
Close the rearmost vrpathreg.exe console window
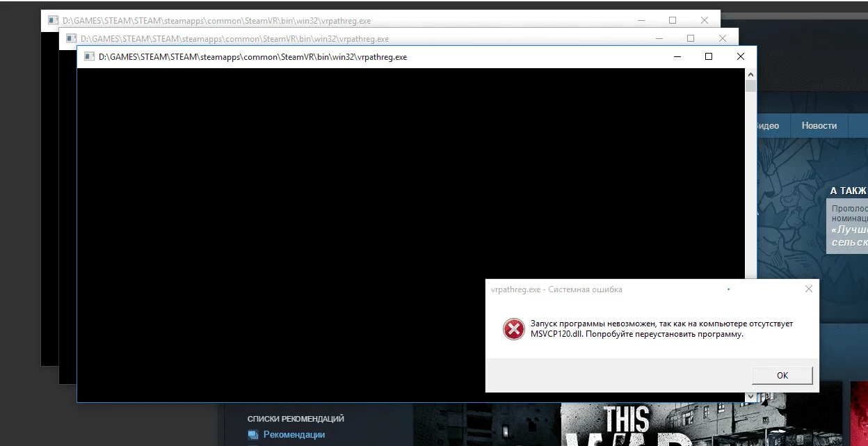705,20
